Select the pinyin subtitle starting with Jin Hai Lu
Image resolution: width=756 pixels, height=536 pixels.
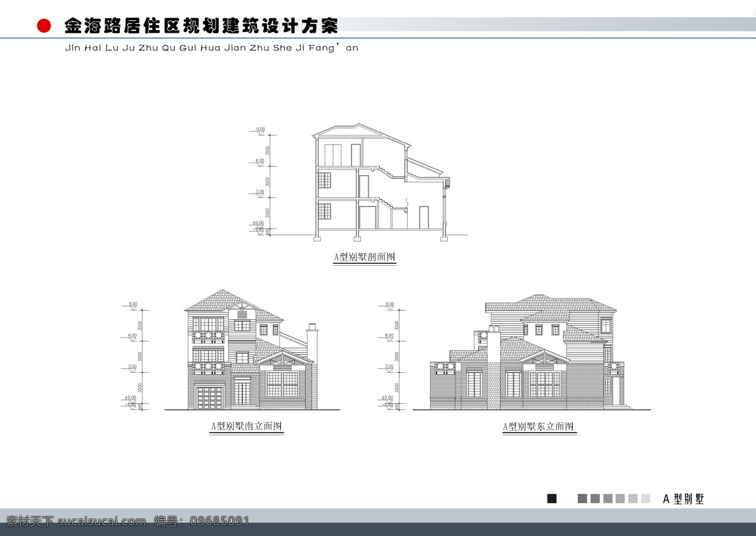click(x=212, y=47)
